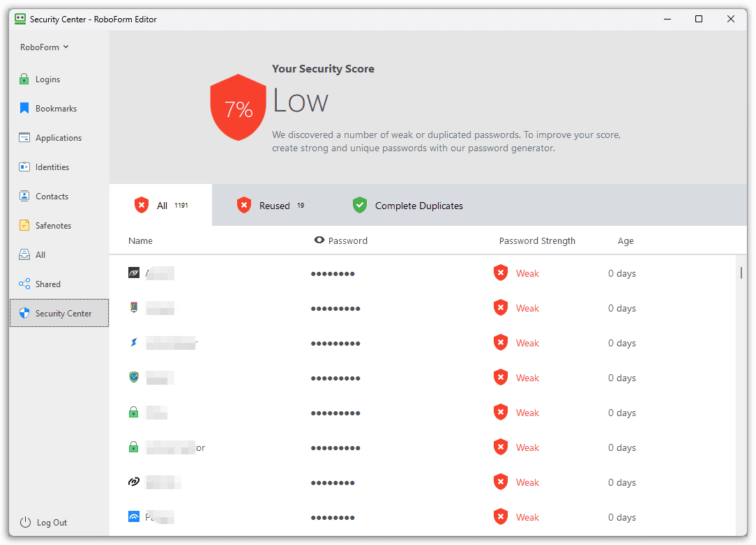Click the red Weak shield in chain-link row

click(x=501, y=482)
